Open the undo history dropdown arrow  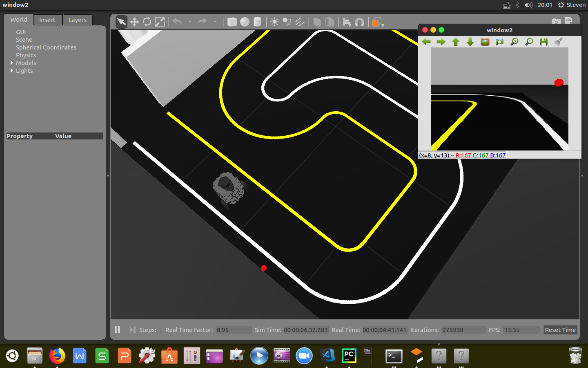coord(190,22)
